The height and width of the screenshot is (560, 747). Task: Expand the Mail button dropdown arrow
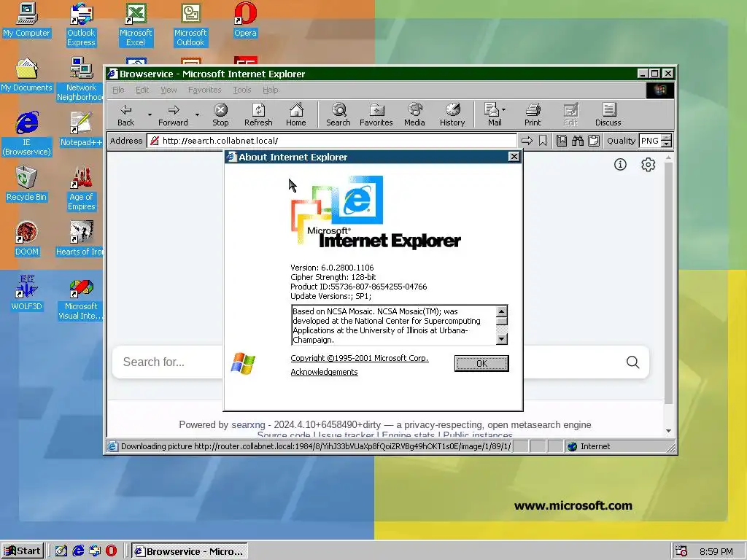(504, 109)
